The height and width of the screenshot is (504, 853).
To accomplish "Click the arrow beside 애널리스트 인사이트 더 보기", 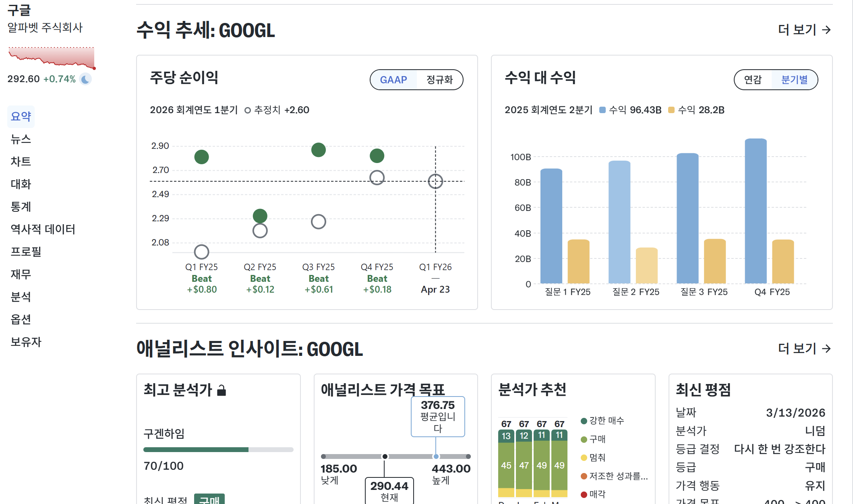I will click(x=826, y=349).
